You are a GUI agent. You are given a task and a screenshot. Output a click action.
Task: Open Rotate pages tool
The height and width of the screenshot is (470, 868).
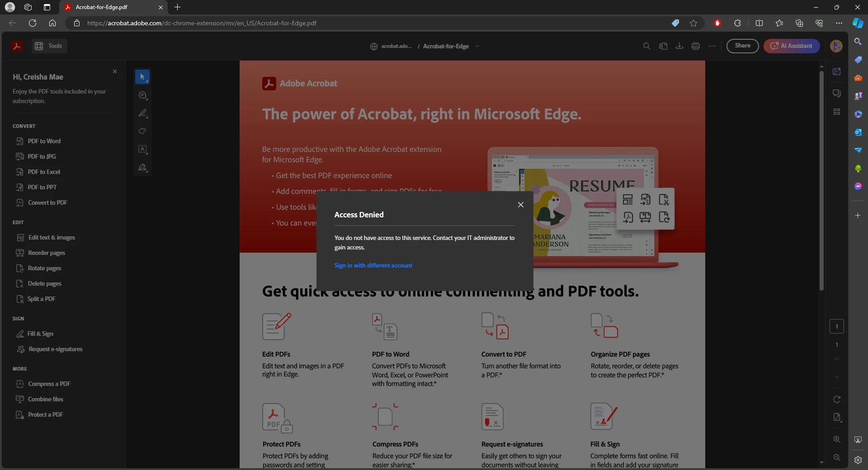tap(38, 268)
